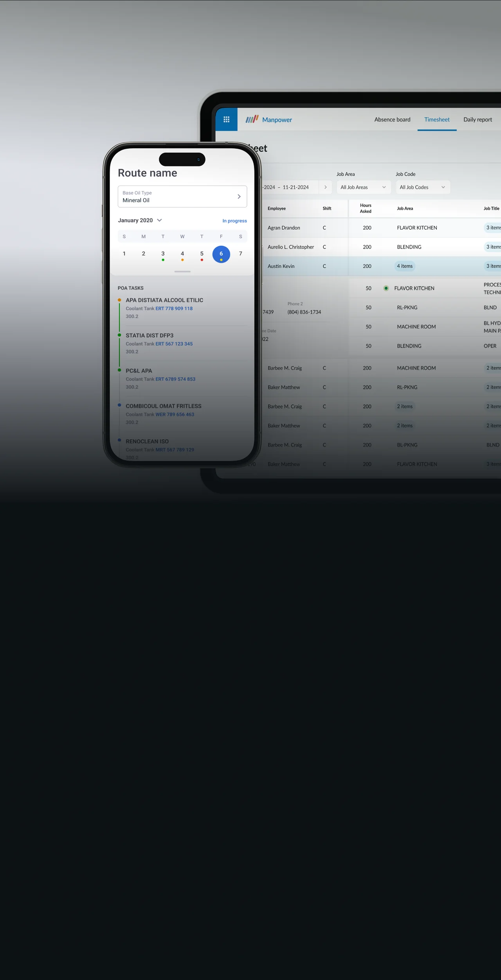Viewport: 501px width, 980px height.
Task: Click the 4 items badge for Austin Kevin
Action: pyautogui.click(x=404, y=266)
